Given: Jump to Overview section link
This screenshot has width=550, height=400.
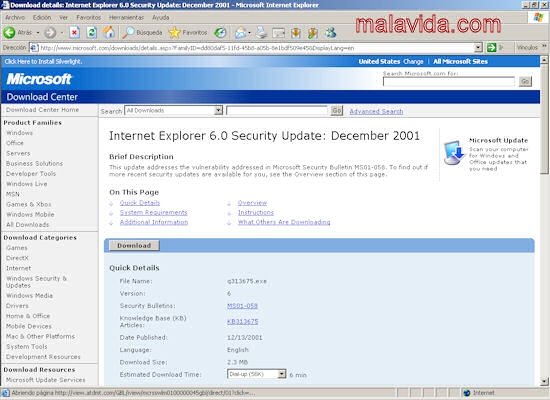Looking at the screenshot, I should [252, 203].
